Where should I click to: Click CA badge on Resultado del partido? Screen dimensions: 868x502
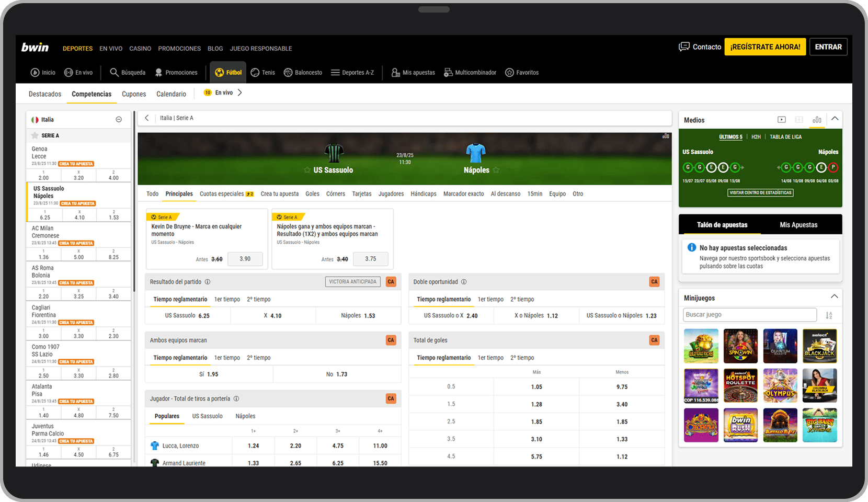(391, 282)
